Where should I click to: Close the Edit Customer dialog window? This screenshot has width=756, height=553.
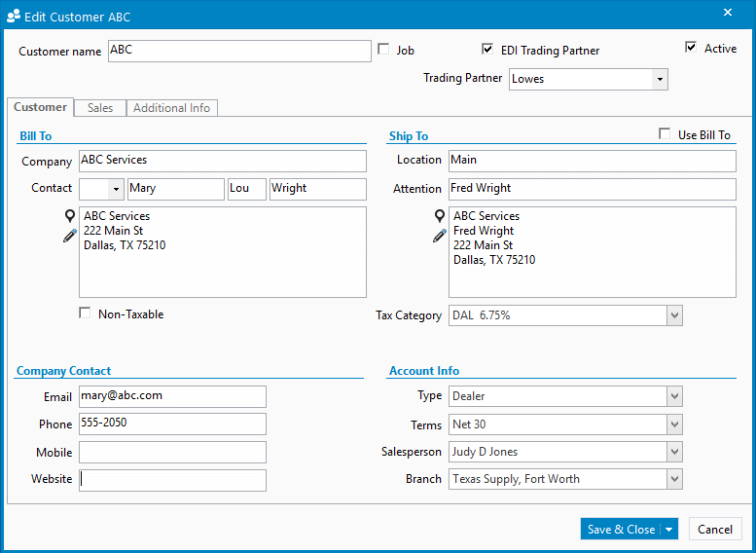point(728,13)
